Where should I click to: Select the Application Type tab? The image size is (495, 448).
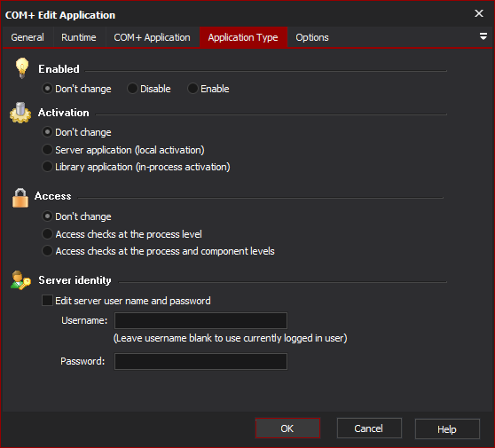tap(243, 37)
